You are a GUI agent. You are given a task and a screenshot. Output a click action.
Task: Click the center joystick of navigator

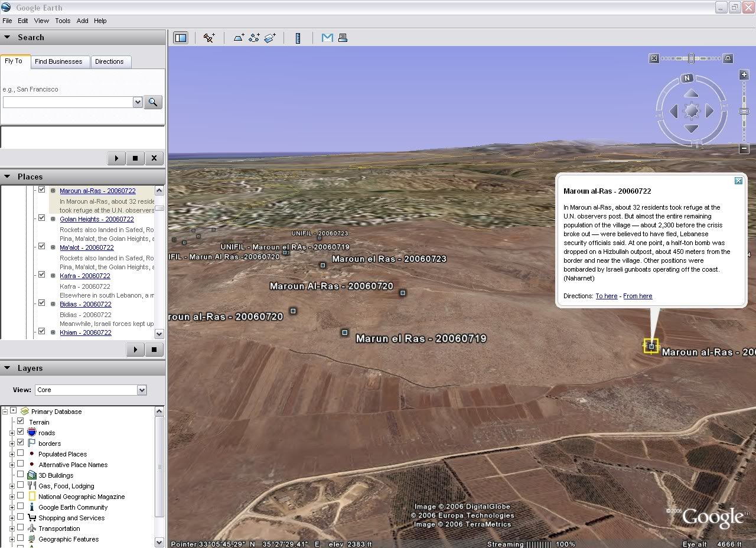[692, 110]
